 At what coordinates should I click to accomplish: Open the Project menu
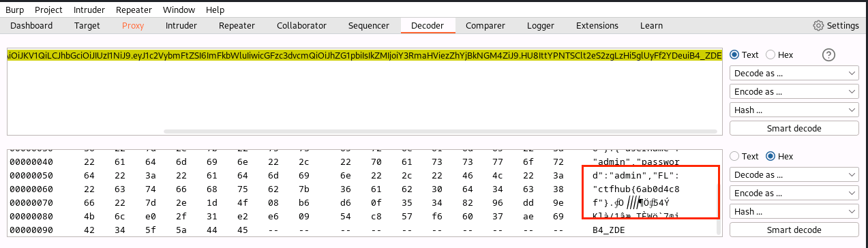(48, 10)
